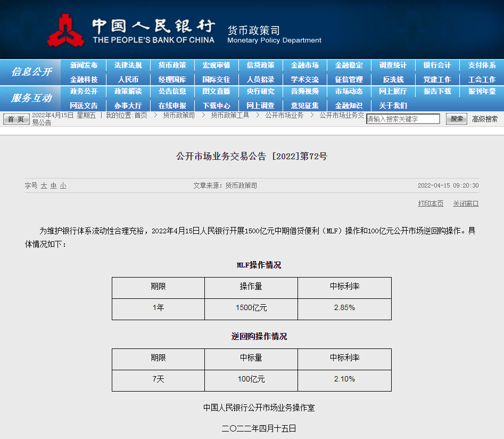Open 银行会计 navigation item
This screenshot has height=439, width=504.
click(x=437, y=66)
